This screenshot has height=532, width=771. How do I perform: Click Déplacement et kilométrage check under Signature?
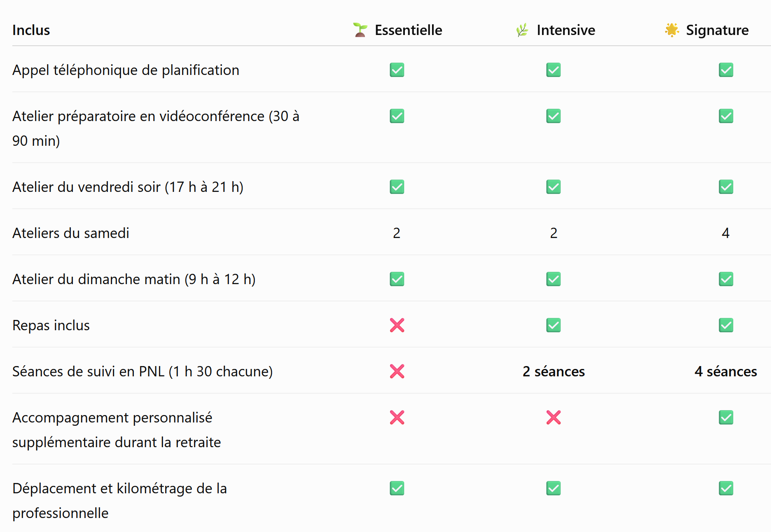click(726, 488)
